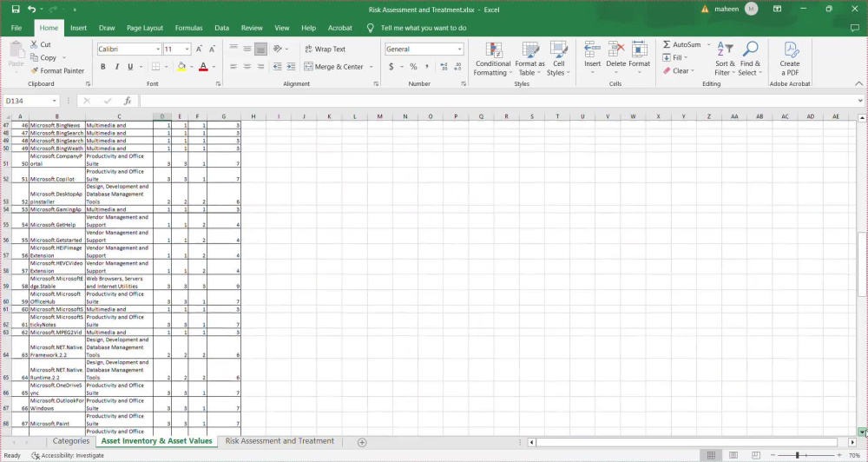
Task: Click Increase Decimal icon
Action: pos(444,67)
